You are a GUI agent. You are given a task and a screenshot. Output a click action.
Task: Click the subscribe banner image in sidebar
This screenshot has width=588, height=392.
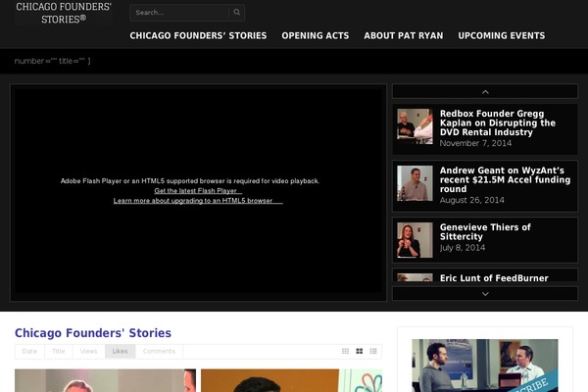pyautogui.click(x=485, y=366)
